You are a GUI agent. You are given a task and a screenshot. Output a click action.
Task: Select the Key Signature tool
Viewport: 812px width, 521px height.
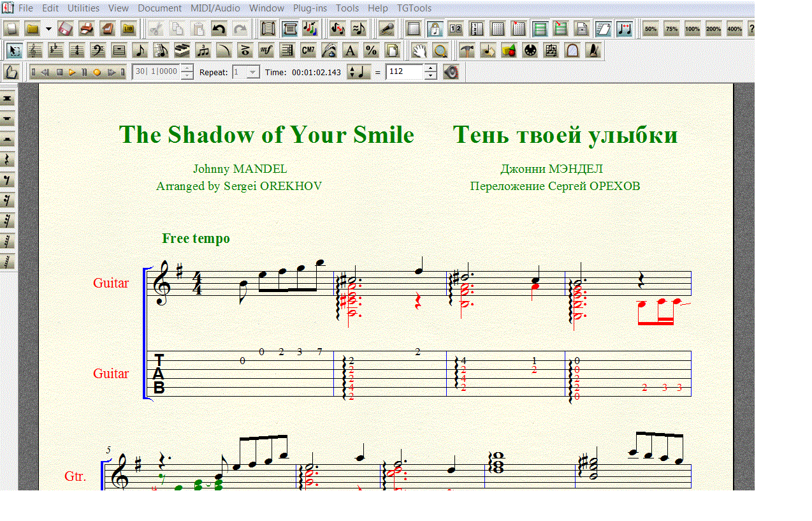tap(55, 50)
